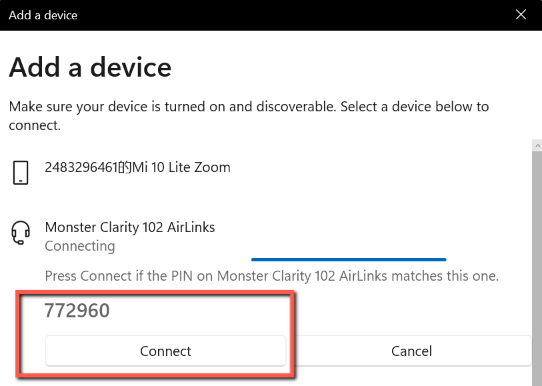Click the blue connecting progress bar

coord(348,259)
